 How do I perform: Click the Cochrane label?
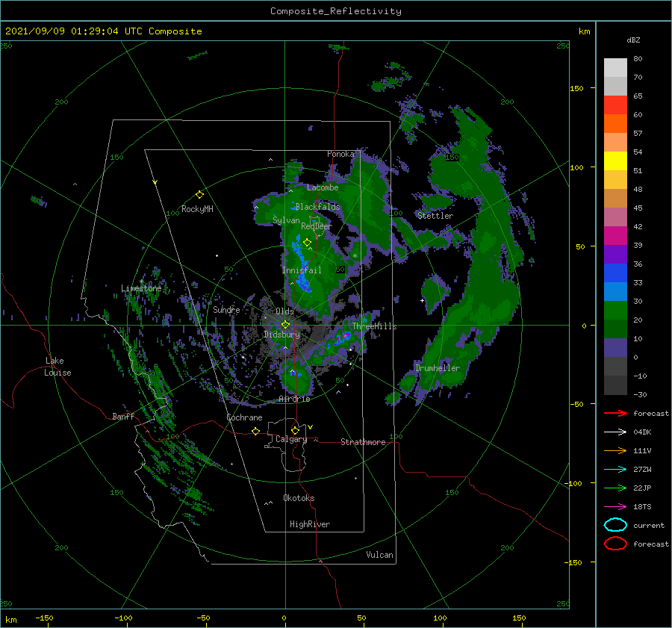(x=244, y=417)
